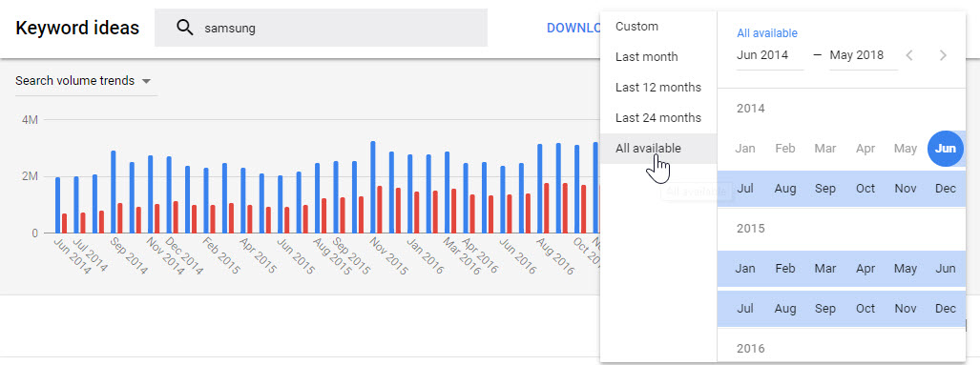Screen dimensions: 980x365
Task: Choose Jun under the 2015 heading
Action: point(946,269)
